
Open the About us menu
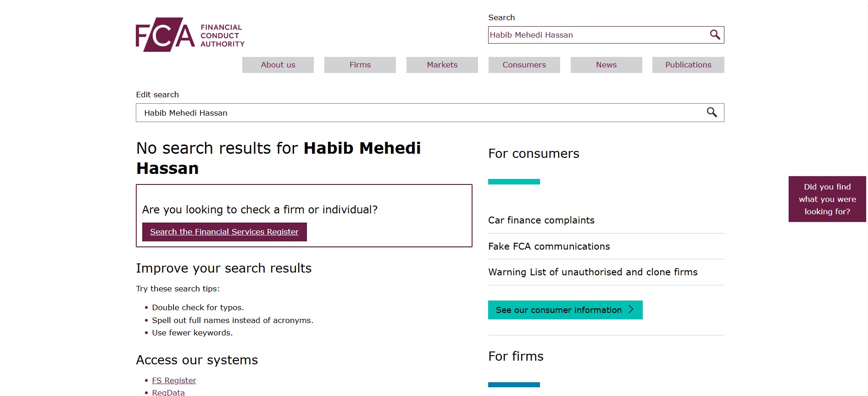(278, 65)
